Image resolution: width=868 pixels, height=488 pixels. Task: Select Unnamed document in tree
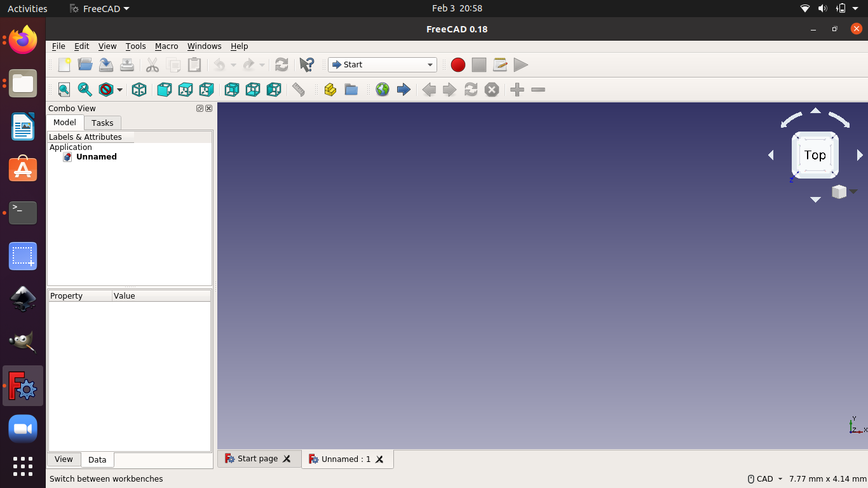96,157
